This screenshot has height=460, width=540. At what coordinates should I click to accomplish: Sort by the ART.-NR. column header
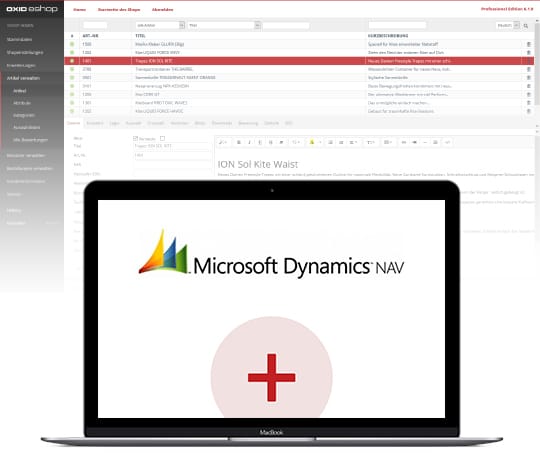coord(90,36)
